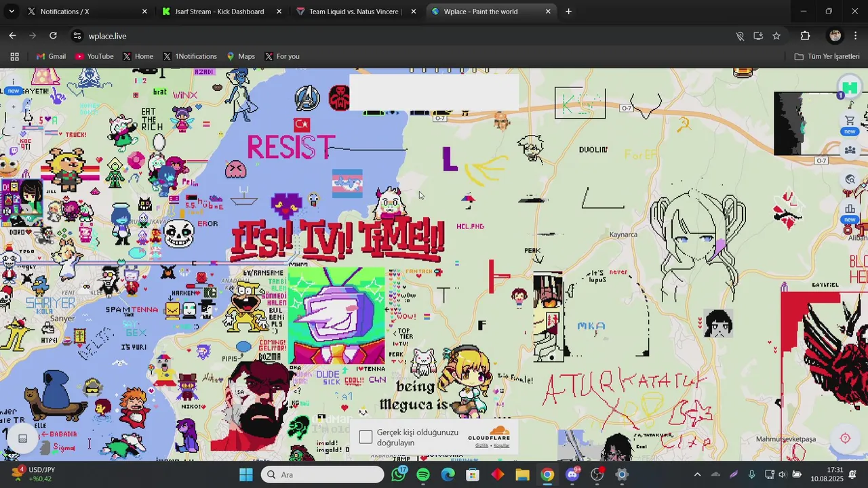The width and height of the screenshot is (868, 488).
Task: Click the Mahmutşevketpaşa map label
Action: click(x=786, y=439)
